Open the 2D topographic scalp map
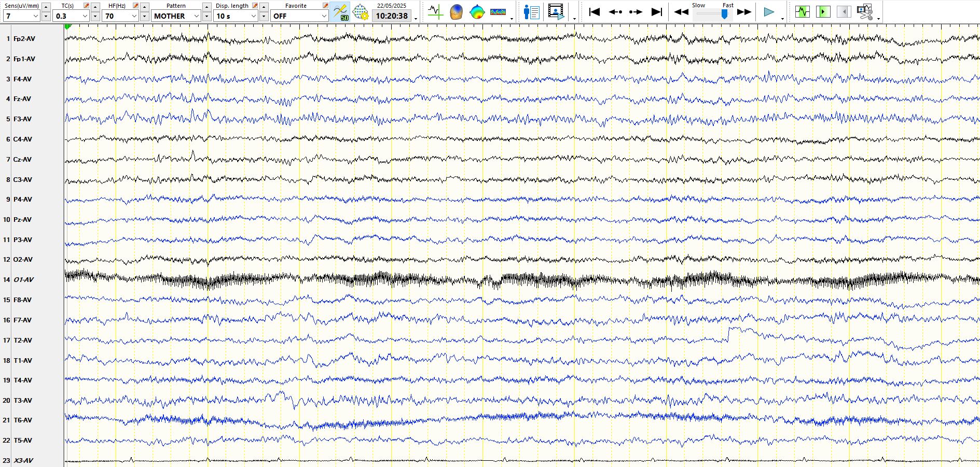 pyautogui.click(x=477, y=12)
